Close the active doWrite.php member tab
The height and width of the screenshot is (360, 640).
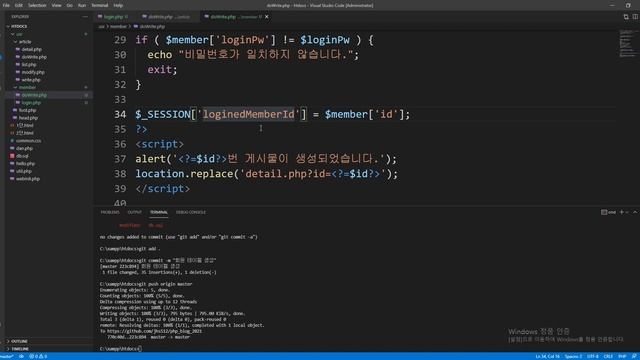(x=267, y=17)
